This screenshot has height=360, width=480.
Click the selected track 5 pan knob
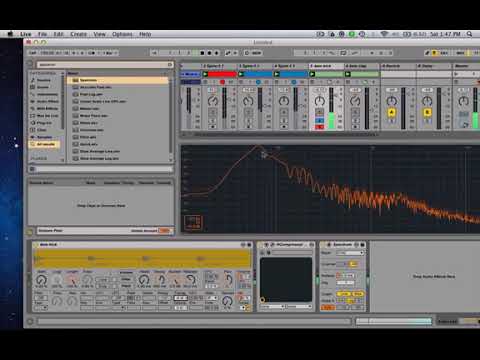click(x=320, y=101)
